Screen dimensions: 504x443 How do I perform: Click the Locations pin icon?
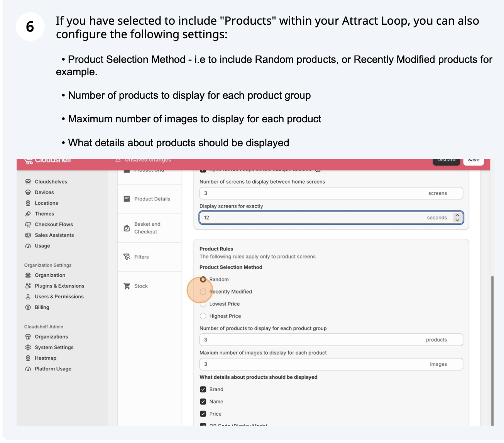[28, 203]
